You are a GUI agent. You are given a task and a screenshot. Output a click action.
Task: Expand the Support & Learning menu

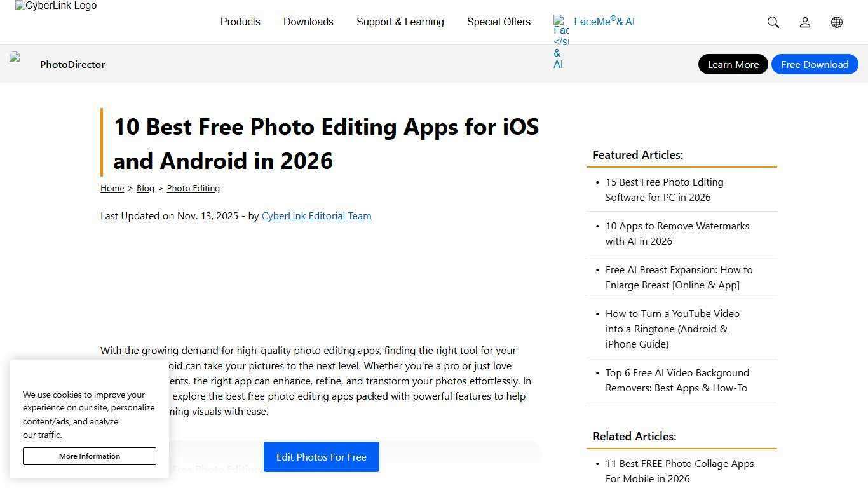[400, 22]
